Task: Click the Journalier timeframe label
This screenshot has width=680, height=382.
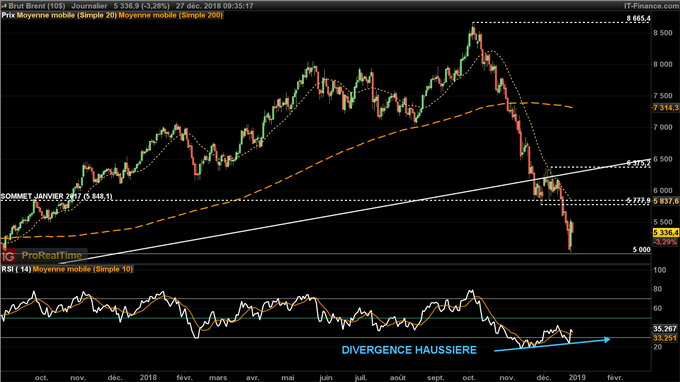Action: pyautogui.click(x=89, y=6)
